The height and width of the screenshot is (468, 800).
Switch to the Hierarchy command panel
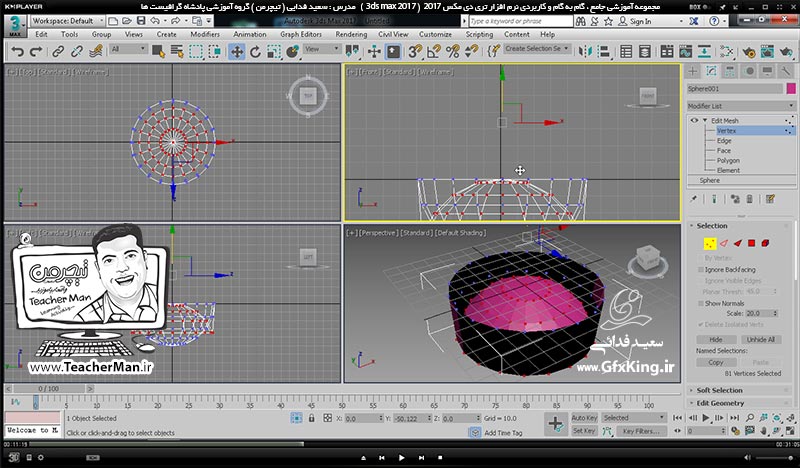730,71
